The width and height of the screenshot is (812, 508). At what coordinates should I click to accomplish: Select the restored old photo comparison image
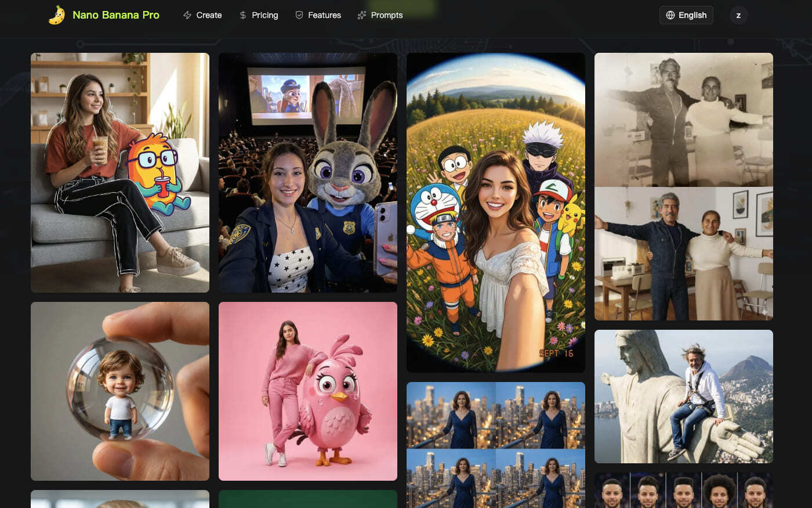point(684,186)
